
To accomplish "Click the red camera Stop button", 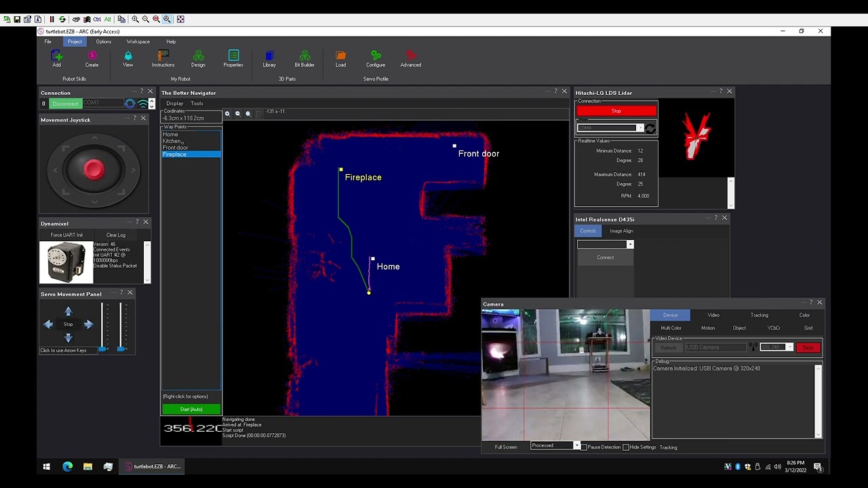I will coord(808,348).
